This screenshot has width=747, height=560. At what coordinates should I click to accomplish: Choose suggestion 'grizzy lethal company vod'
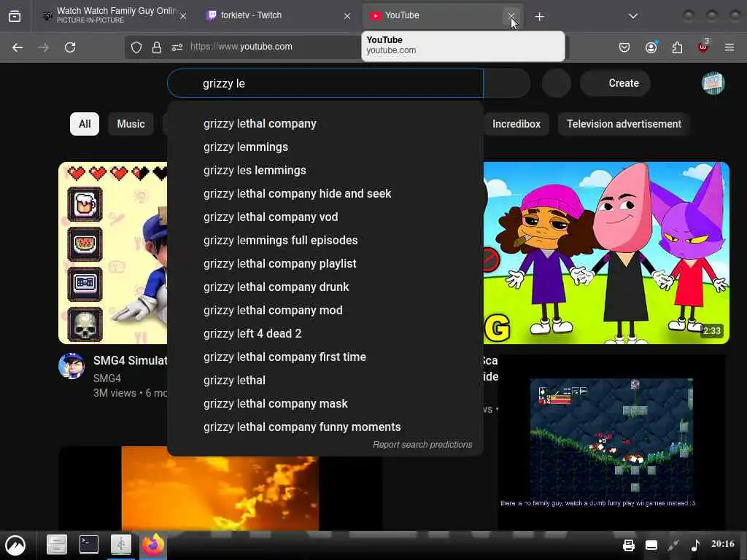click(325, 217)
